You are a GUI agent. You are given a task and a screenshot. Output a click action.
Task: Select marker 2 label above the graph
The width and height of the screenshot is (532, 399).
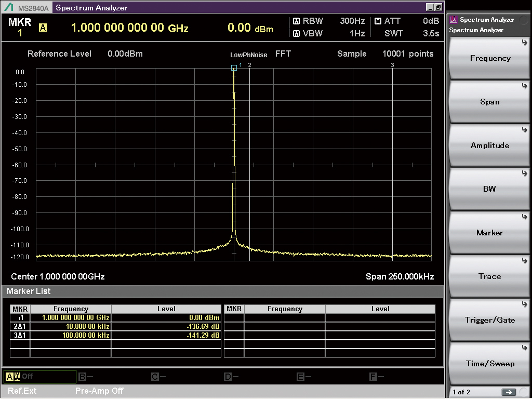click(x=250, y=65)
